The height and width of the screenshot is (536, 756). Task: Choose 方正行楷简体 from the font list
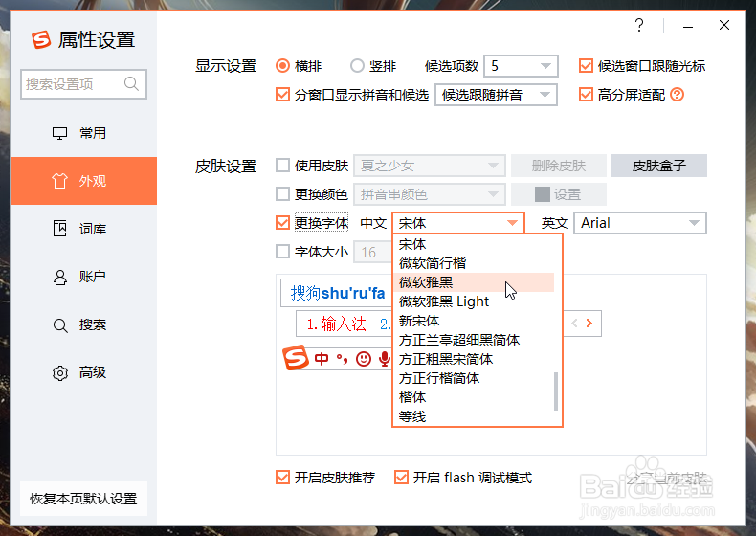click(x=474, y=378)
